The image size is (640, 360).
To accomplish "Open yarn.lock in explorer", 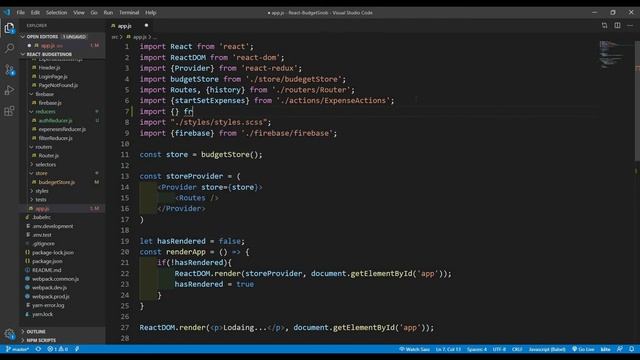I will point(42,314).
